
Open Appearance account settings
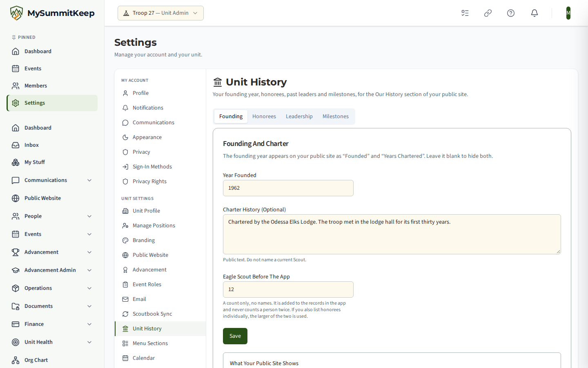point(160,137)
